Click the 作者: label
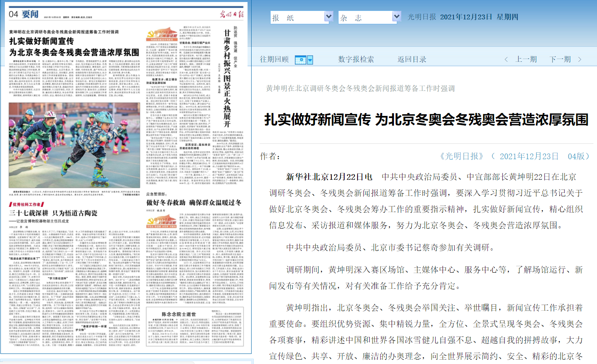Viewport: 597px width, 364px height. click(x=270, y=156)
